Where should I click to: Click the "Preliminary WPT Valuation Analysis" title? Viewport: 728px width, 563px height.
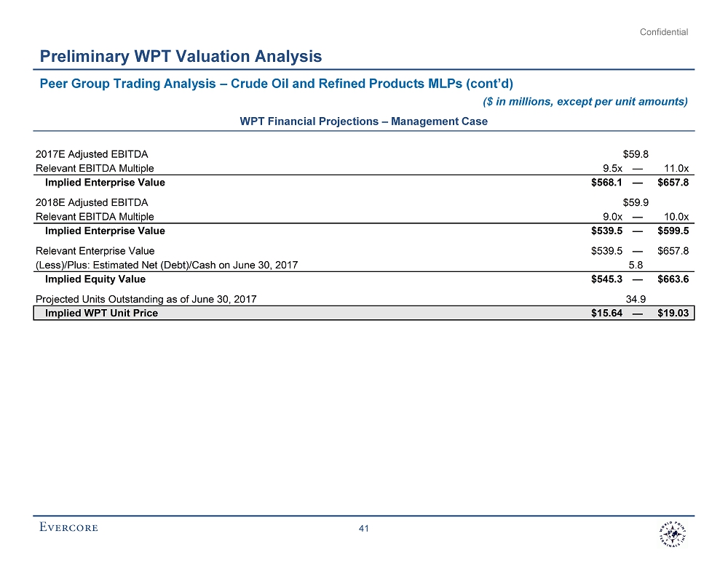pos(181,56)
